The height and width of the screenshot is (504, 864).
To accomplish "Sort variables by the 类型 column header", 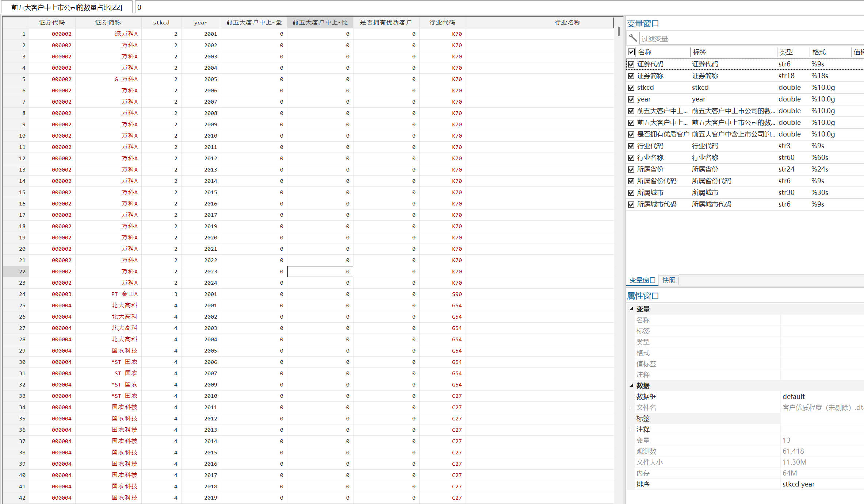I will click(786, 52).
